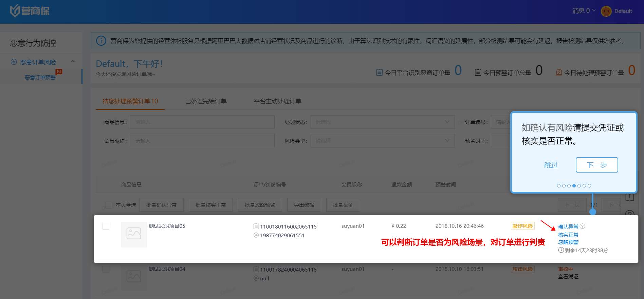Click product thumbnail of 测试恶退项目05
Screen dimensions: 644x299
point(134,234)
